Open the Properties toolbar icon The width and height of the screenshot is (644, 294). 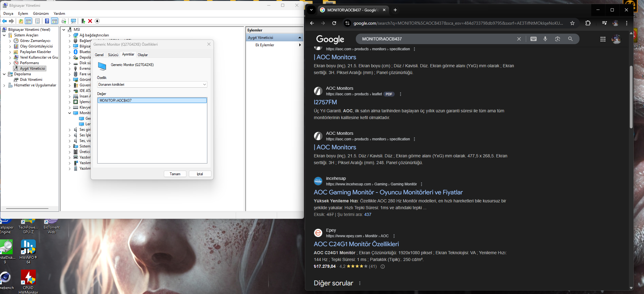click(37, 21)
